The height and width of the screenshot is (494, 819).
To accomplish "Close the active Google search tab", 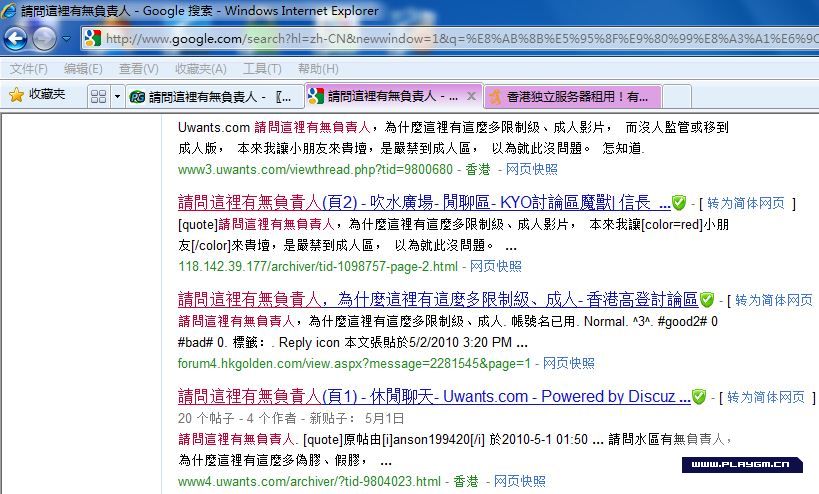I will [471, 96].
